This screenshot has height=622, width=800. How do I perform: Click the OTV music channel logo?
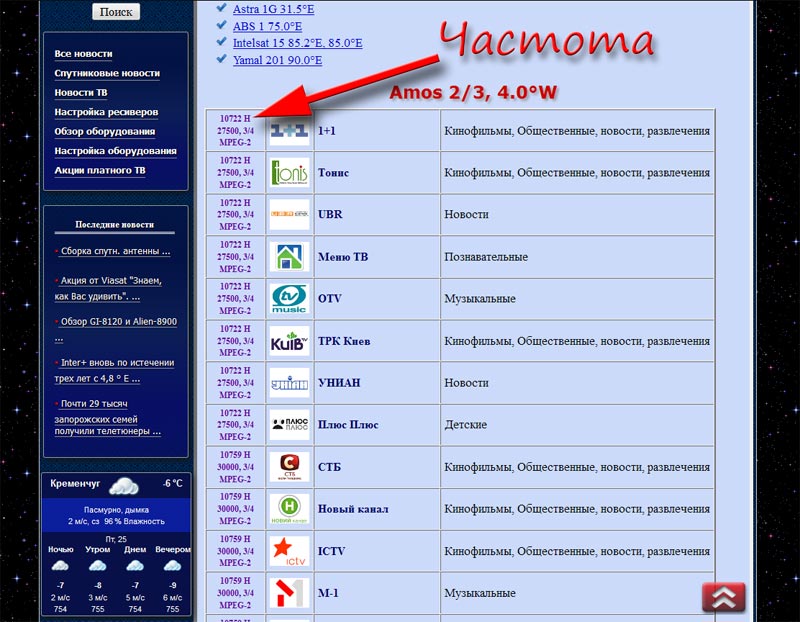[x=289, y=298]
